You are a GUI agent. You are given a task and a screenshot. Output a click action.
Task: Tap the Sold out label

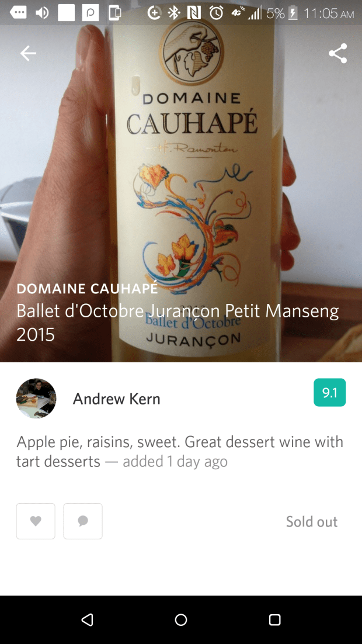pyautogui.click(x=311, y=522)
